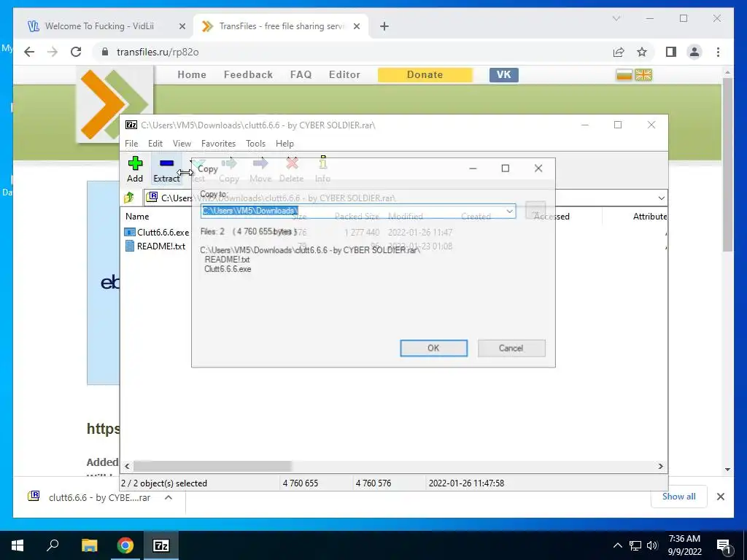The height and width of the screenshot is (560, 747).
Task: Click the share page icon in Chrome
Action: (x=619, y=52)
